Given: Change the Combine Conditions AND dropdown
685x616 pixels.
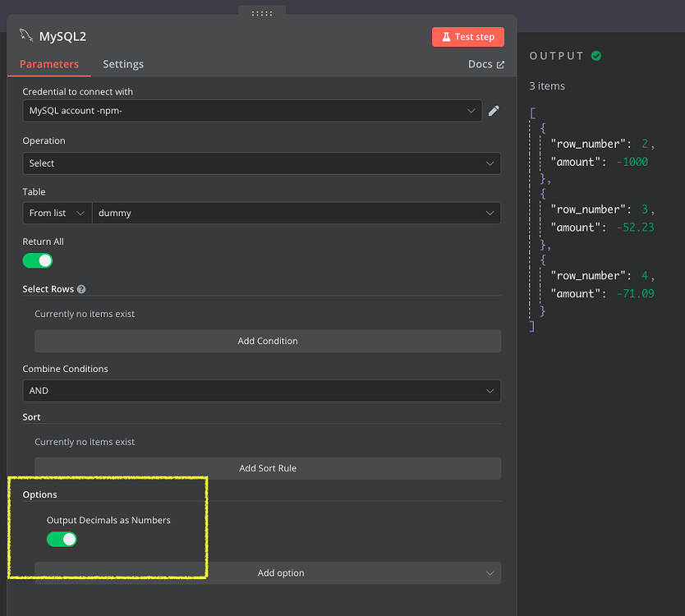Looking at the screenshot, I should (261, 391).
